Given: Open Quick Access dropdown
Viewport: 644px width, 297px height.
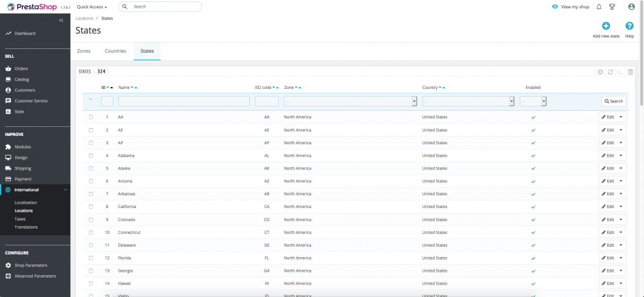Looking at the screenshot, I should (x=92, y=7).
